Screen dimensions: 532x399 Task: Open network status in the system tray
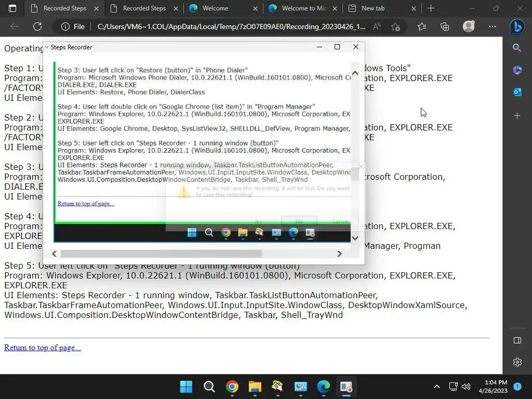click(453, 387)
